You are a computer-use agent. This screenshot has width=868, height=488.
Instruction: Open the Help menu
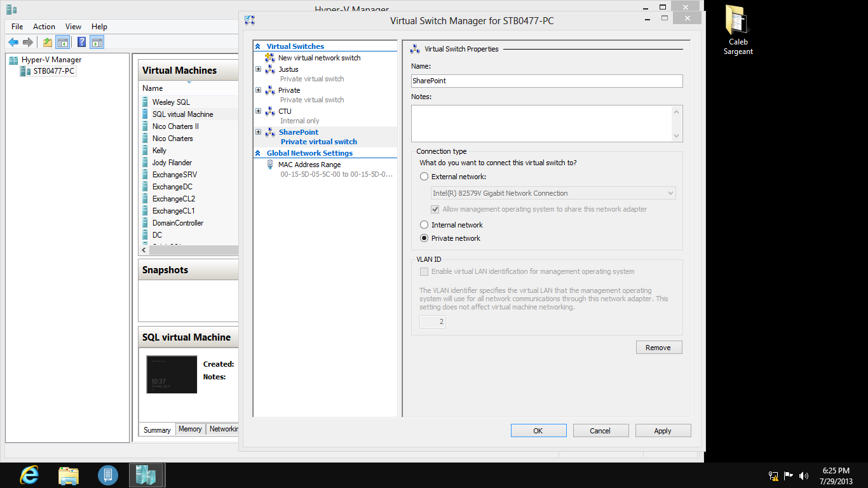click(99, 27)
